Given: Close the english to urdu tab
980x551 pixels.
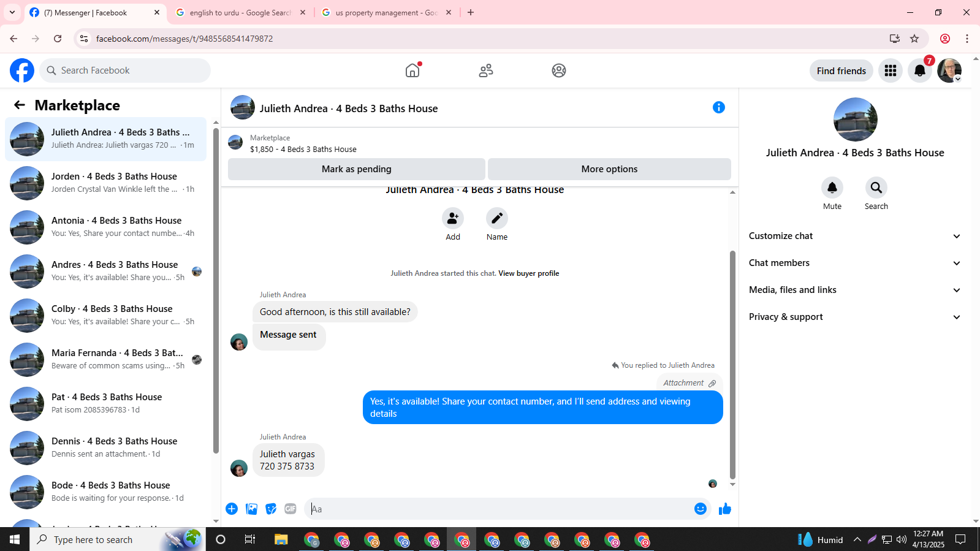Looking at the screenshot, I should point(303,12).
